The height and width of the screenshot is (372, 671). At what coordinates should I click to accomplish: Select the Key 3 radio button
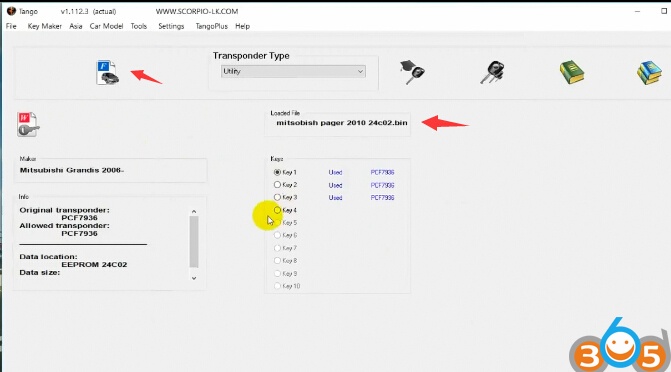[x=277, y=197]
